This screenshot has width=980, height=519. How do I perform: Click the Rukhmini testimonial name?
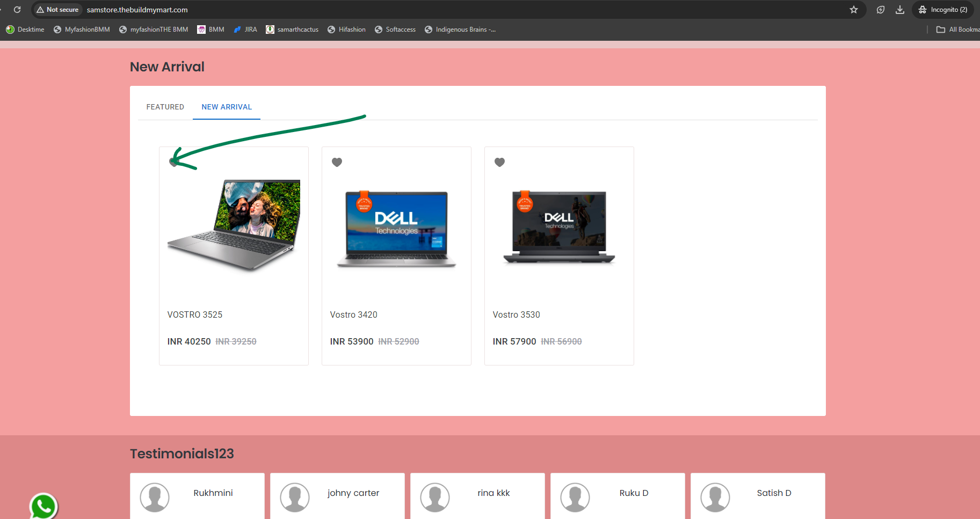[213, 493]
